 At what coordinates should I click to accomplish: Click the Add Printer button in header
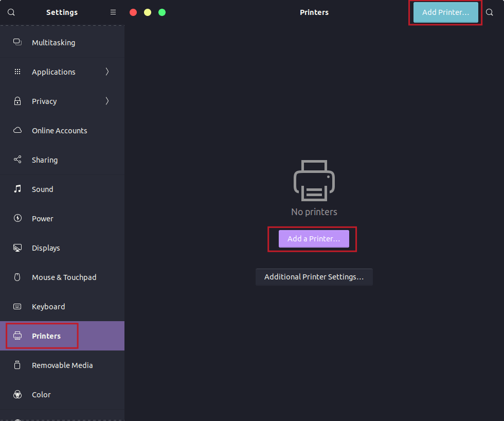(x=445, y=12)
